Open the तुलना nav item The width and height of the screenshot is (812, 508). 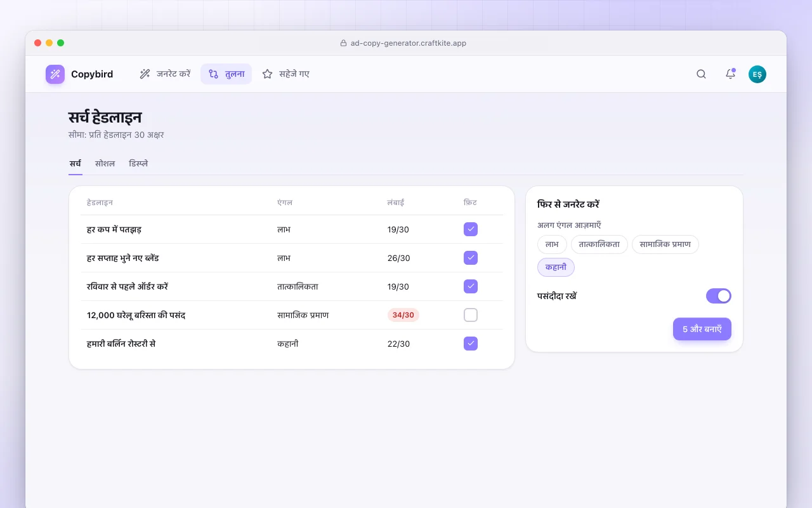(226, 74)
